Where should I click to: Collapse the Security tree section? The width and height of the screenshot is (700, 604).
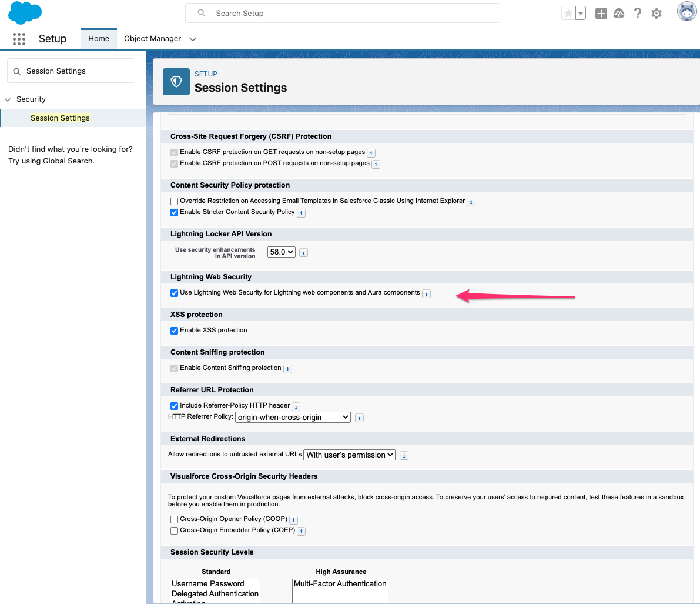point(8,99)
